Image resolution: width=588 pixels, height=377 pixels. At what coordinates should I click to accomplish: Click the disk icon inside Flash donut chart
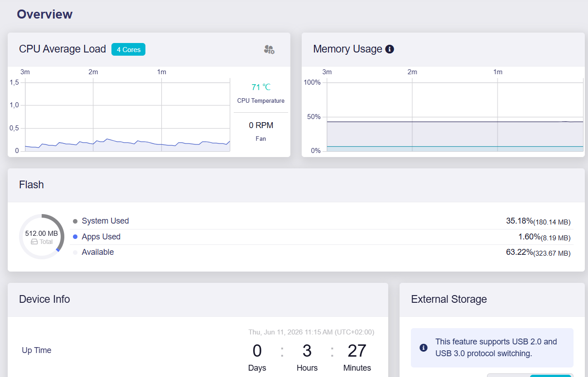click(x=34, y=242)
